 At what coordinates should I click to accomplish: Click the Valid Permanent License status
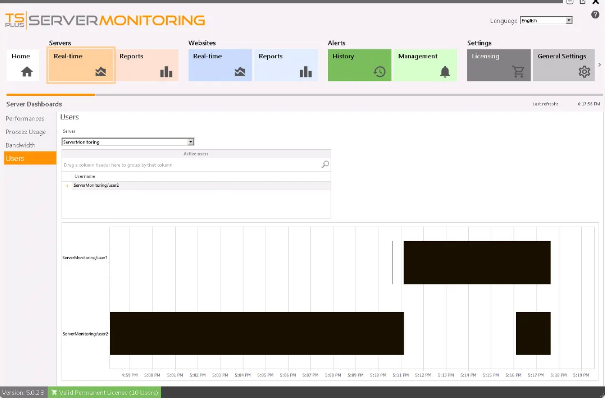coord(105,393)
